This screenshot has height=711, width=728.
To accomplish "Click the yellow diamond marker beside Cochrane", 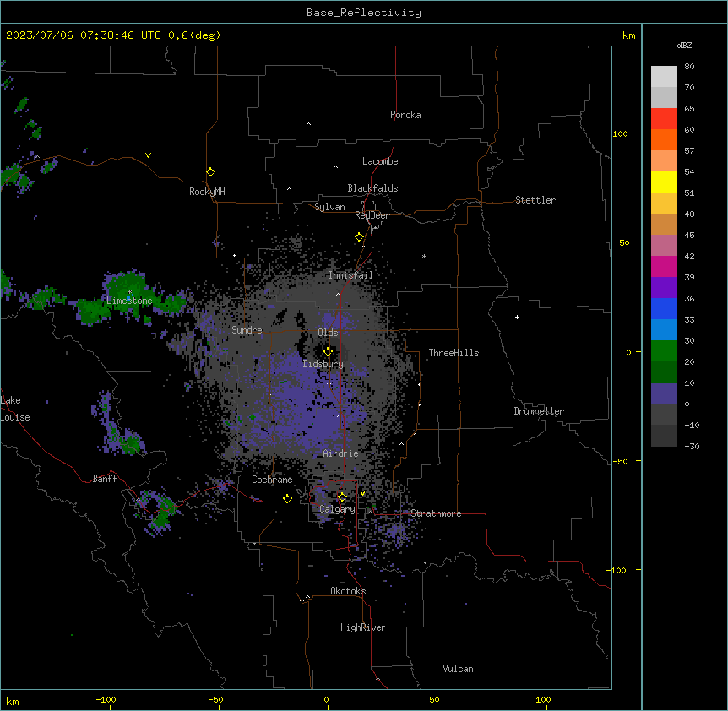I will 287,498.
